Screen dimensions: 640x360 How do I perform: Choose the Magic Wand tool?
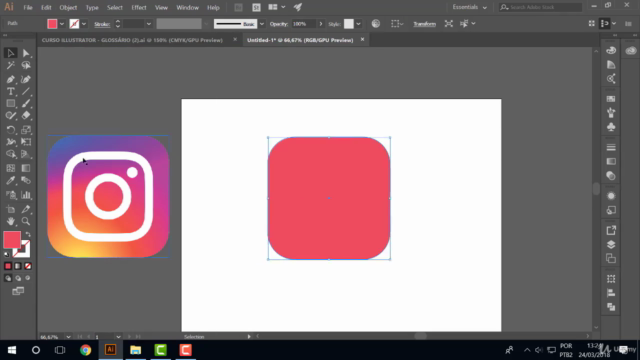pyautogui.click(x=11, y=65)
